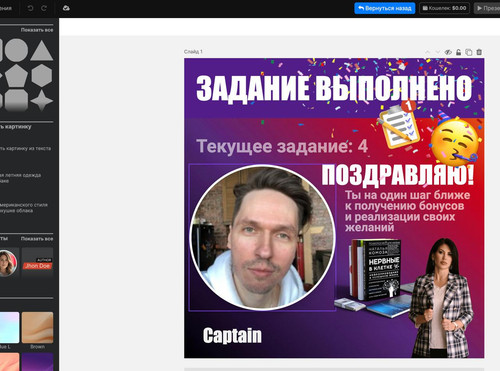Click the cloud save icon

66,8
